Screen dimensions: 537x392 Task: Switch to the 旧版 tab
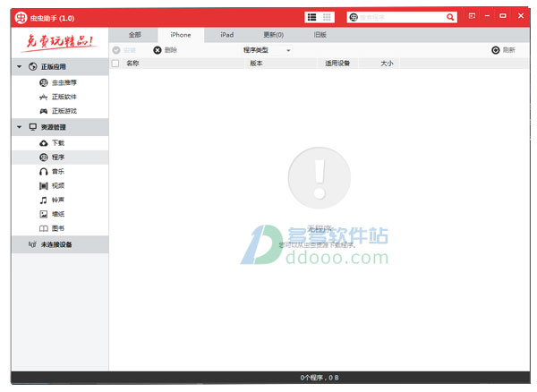click(320, 35)
